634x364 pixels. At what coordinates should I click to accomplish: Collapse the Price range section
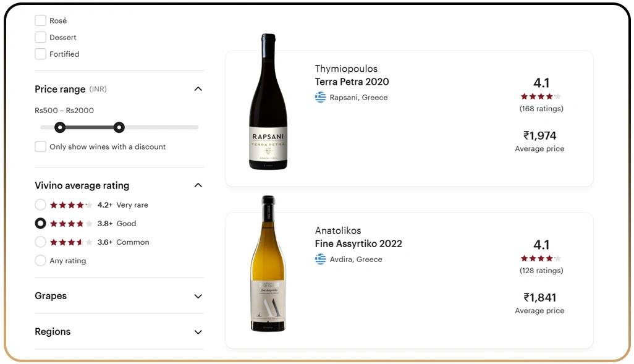pos(198,89)
